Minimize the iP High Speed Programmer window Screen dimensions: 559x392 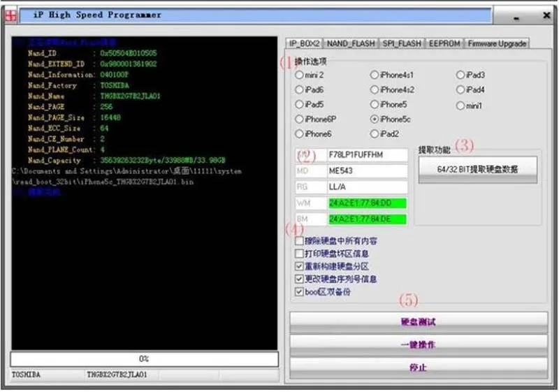(x=516, y=17)
